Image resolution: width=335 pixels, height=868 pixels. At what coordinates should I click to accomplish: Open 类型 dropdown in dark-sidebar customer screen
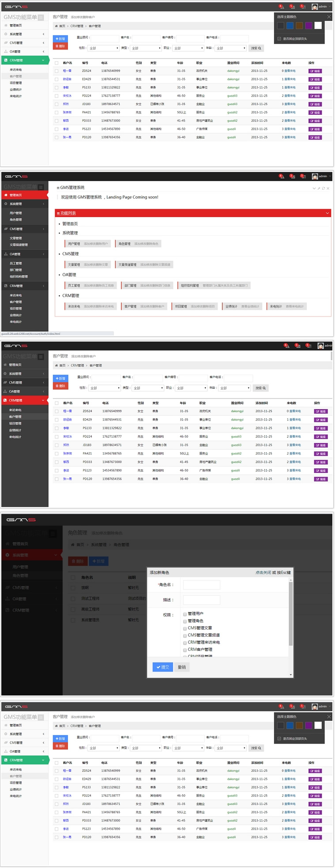(x=148, y=388)
